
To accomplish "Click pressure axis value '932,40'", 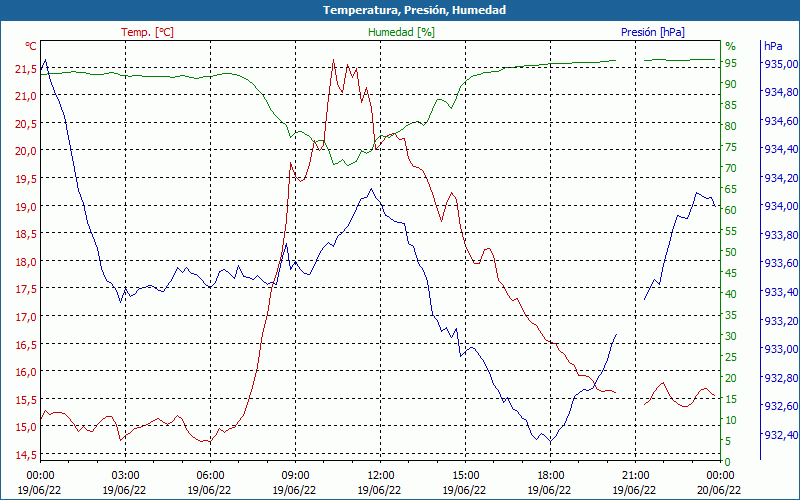I will coord(779,435).
